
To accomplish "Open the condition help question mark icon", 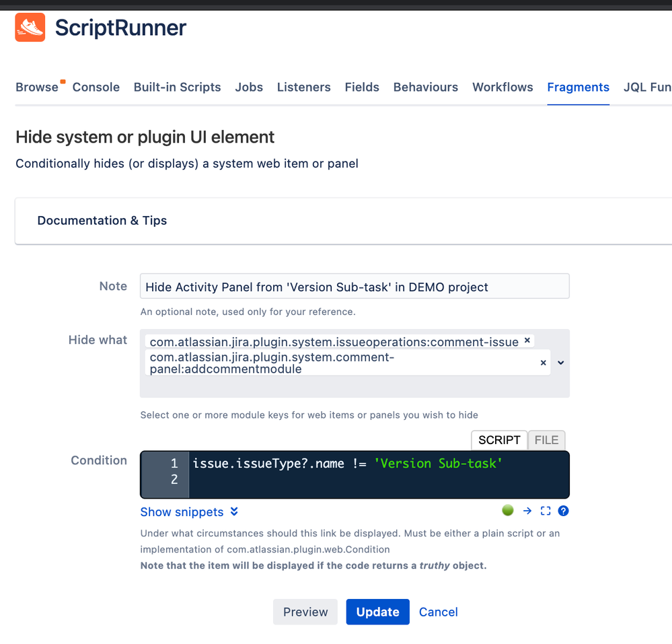I will (x=564, y=511).
